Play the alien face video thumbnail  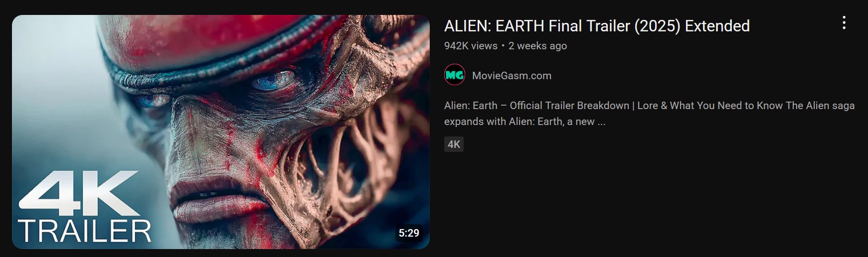coord(221,132)
